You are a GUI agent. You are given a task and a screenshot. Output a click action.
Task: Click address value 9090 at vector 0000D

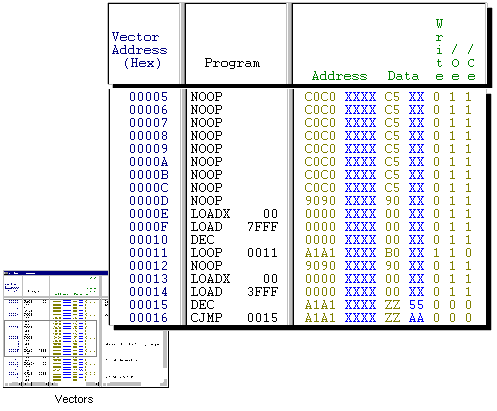[x=320, y=201]
